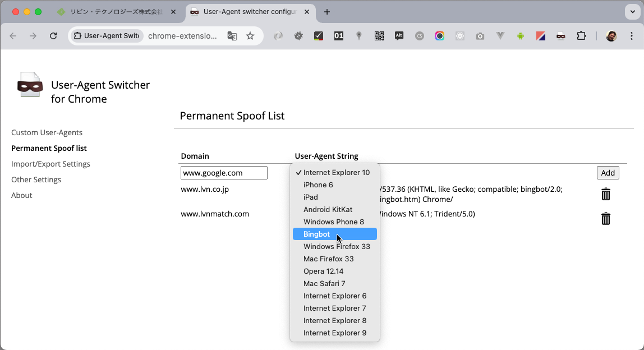Open the Android green robot extension
Screen dimensions: 644x350
click(520, 35)
